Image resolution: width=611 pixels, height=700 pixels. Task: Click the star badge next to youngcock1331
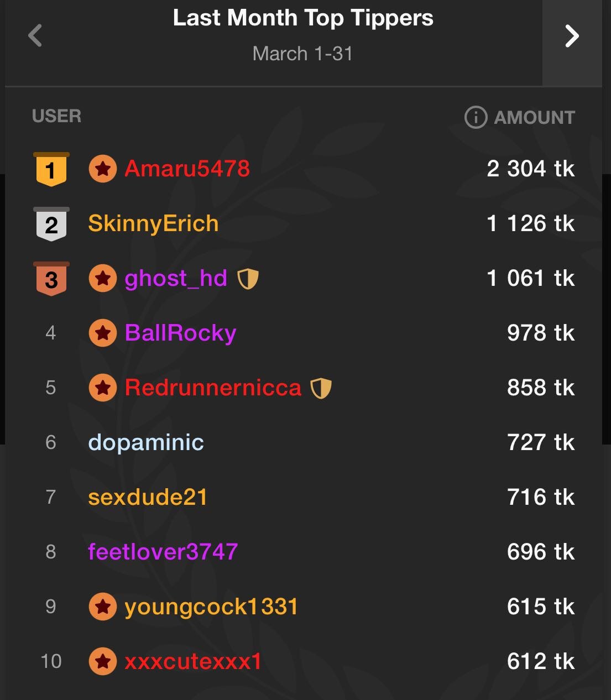[103, 607]
